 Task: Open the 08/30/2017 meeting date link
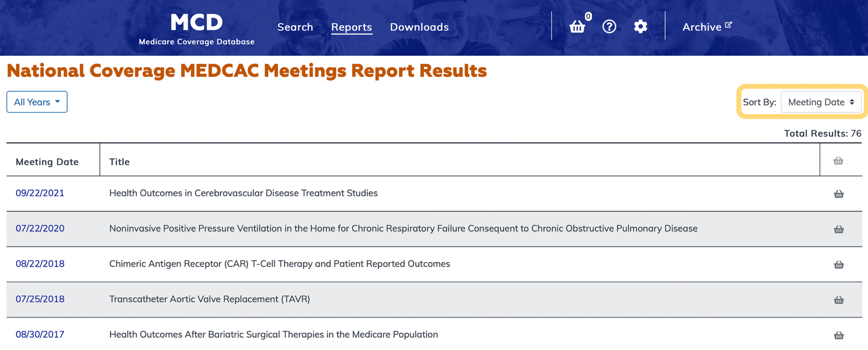tap(40, 334)
